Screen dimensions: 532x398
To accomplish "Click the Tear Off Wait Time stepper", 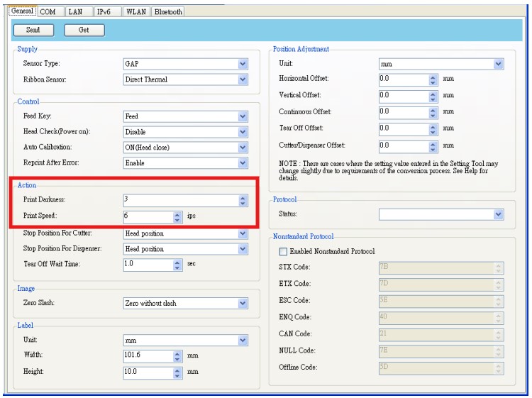I will pos(178,265).
